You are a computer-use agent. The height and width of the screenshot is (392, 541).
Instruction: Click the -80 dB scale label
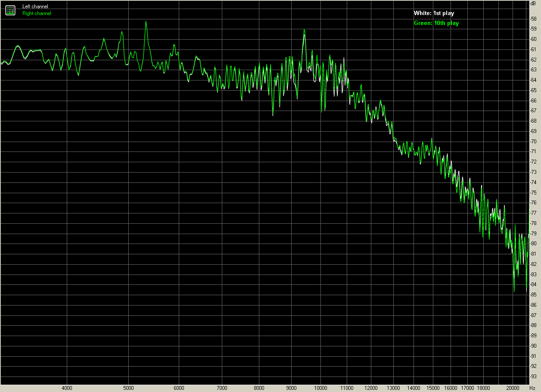(533, 244)
